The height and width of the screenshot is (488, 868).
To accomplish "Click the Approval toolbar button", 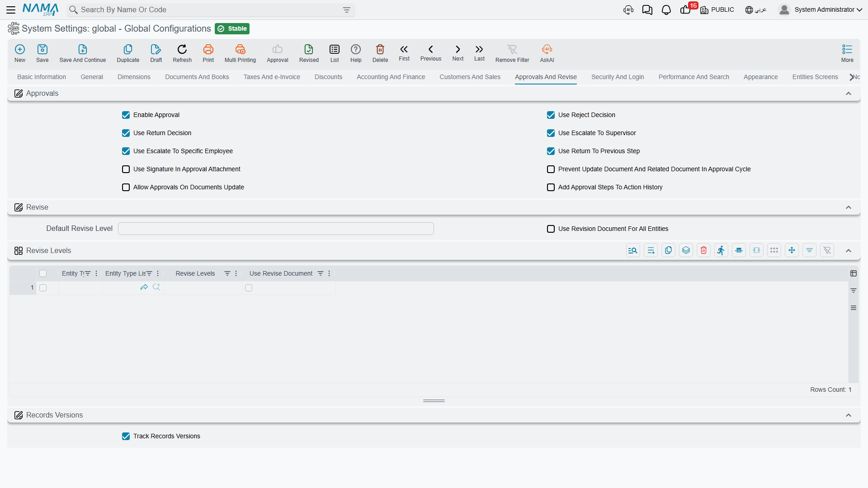I will pos(278,53).
